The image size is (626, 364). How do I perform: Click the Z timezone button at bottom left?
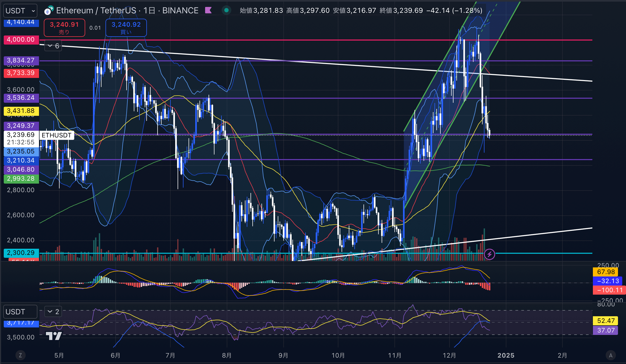click(x=20, y=355)
